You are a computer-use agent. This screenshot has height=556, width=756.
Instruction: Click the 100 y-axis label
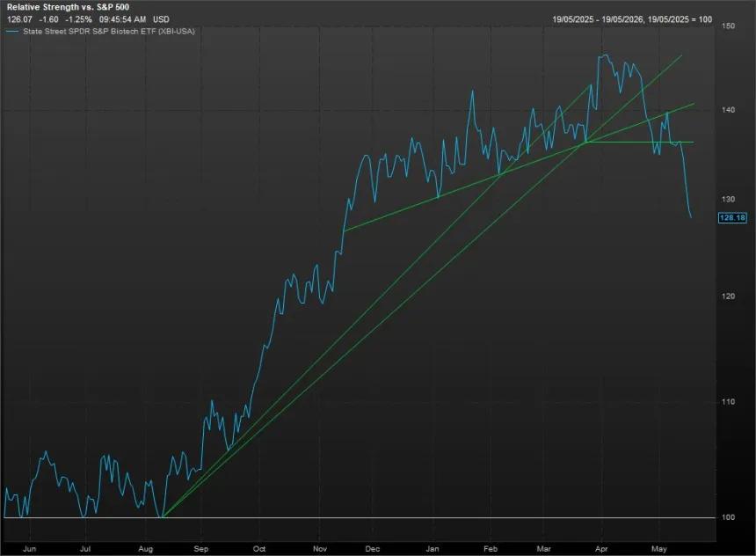pos(728,517)
